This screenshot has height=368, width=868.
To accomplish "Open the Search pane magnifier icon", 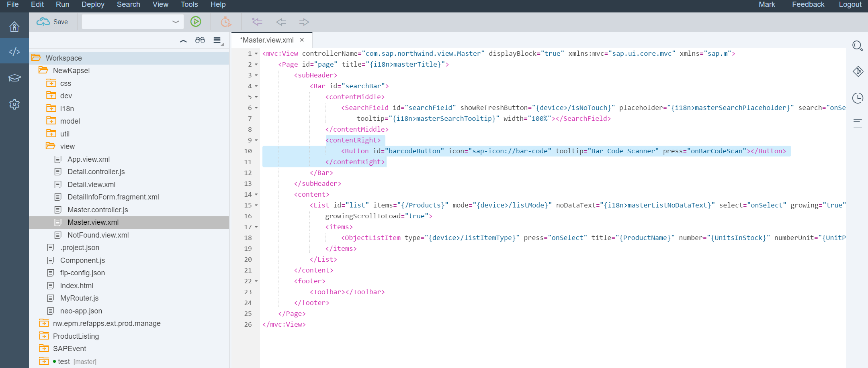I will (x=857, y=46).
